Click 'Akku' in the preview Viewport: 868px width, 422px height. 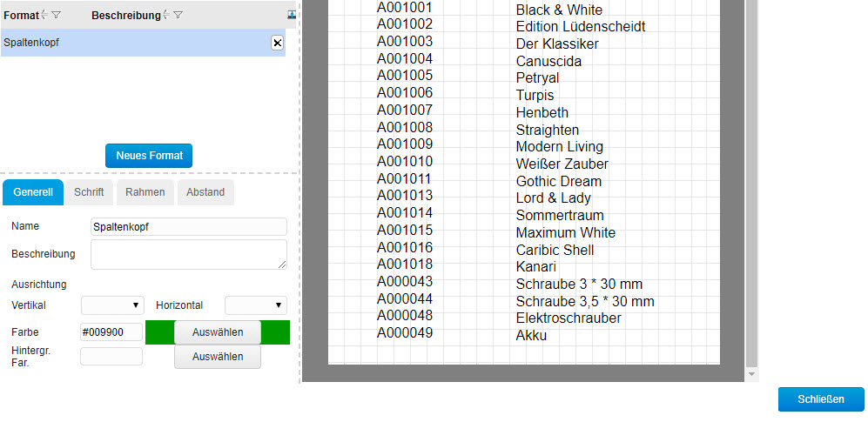[531, 336]
